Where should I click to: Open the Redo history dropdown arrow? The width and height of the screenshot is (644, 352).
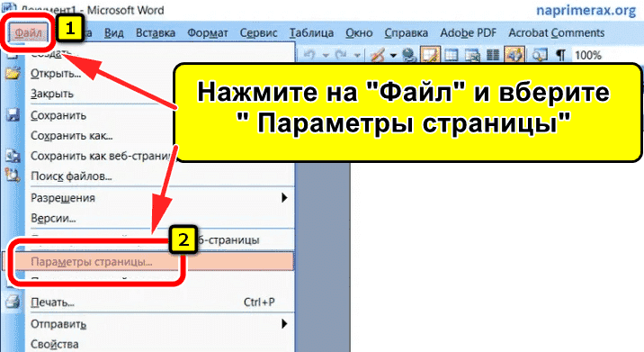(357, 55)
